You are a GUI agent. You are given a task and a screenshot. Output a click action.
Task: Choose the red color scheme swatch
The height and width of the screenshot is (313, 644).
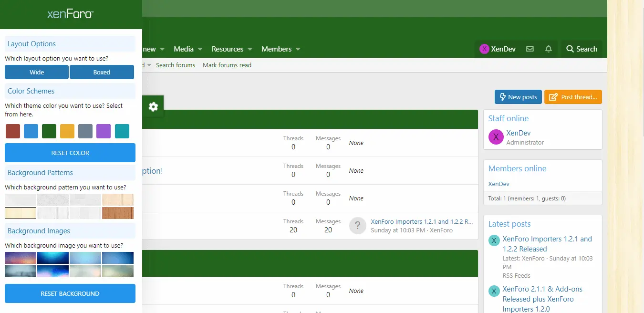(13, 131)
